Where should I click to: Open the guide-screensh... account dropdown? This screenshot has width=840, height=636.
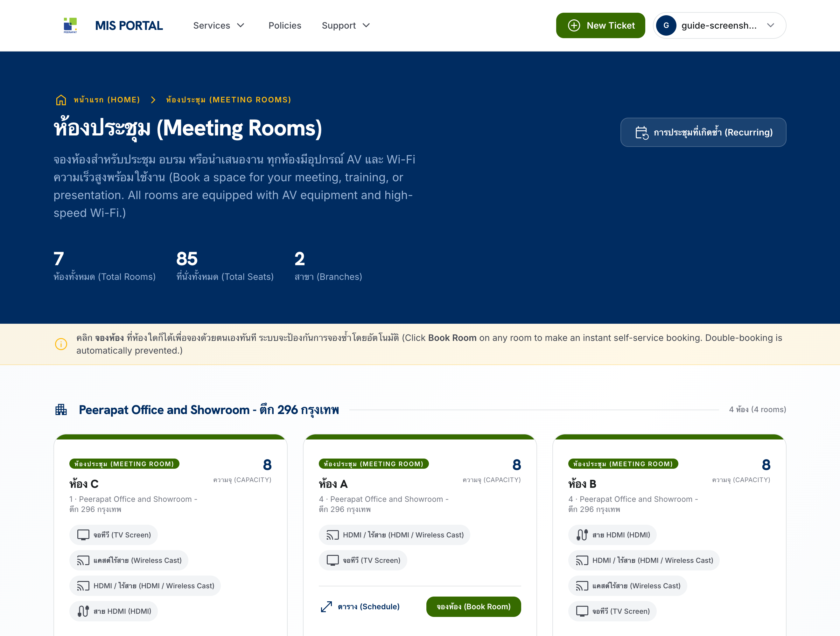coord(719,25)
